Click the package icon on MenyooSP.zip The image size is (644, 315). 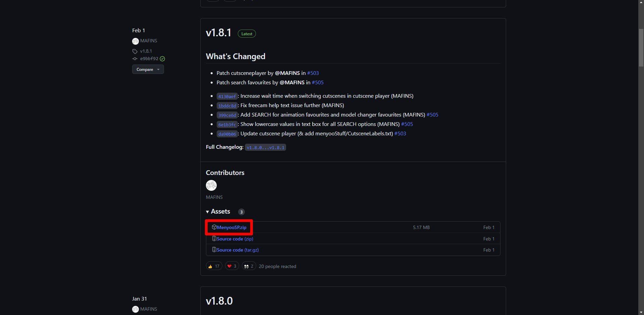click(214, 227)
